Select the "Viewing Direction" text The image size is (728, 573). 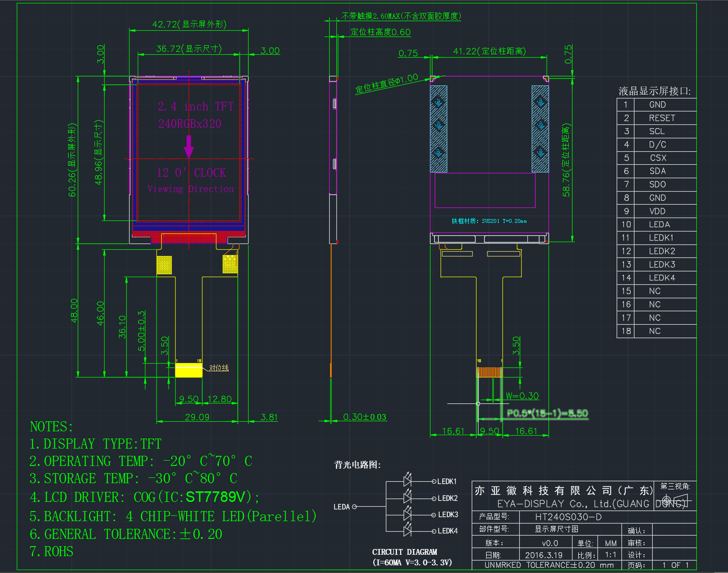pyautogui.click(x=191, y=189)
